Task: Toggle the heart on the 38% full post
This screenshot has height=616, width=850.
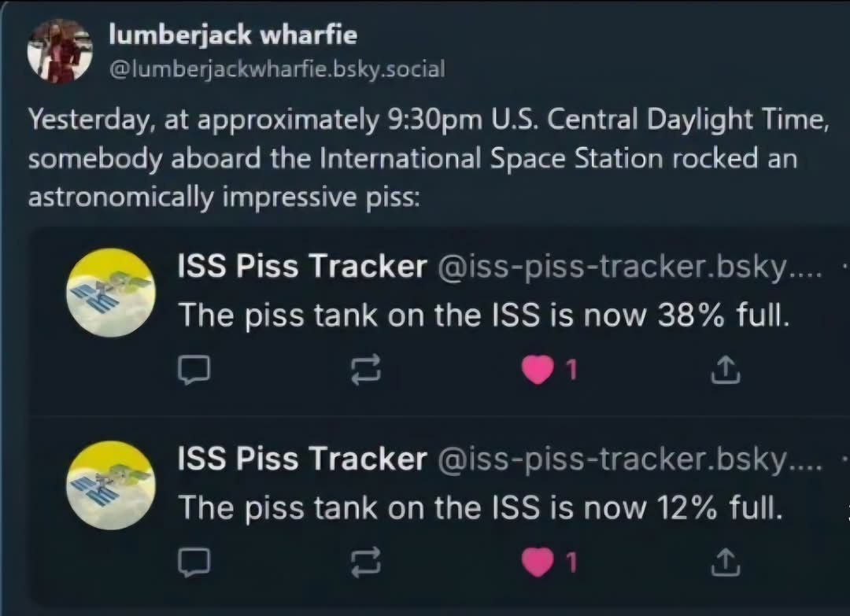Action: coord(538,369)
